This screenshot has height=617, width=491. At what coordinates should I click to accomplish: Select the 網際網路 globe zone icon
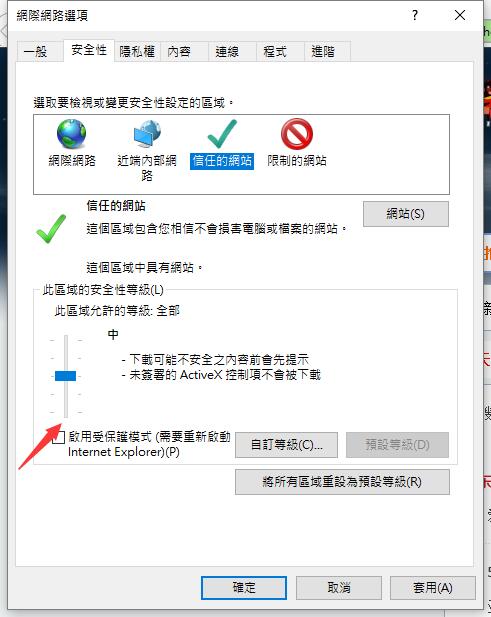pyautogui.click(x=72, y=134)
